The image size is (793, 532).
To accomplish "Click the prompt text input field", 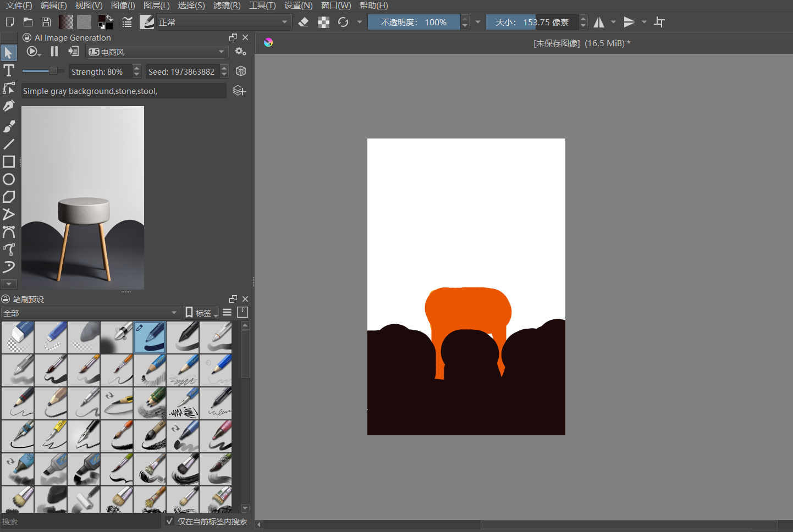I will pyautogui.click(x=124, y=91).
